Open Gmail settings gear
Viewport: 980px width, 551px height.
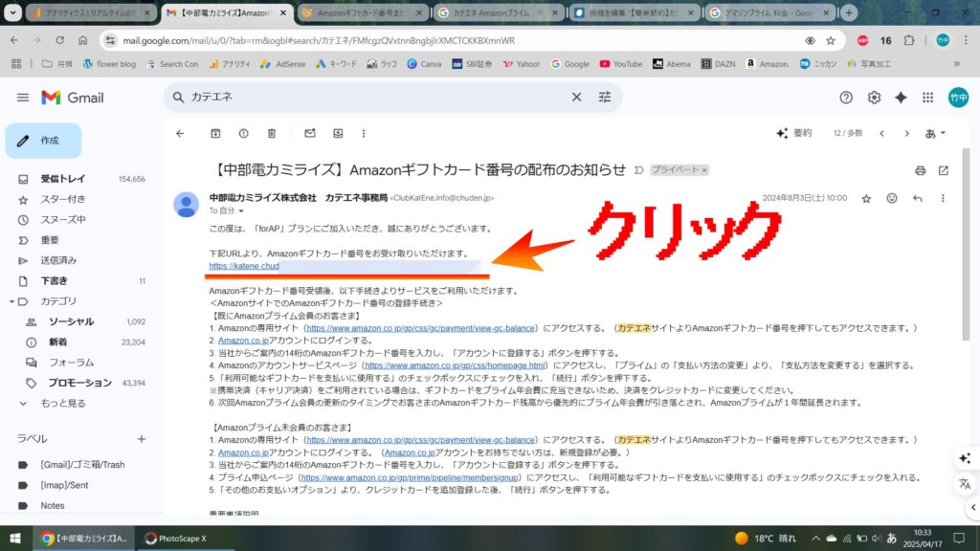[x=874, y=98]
